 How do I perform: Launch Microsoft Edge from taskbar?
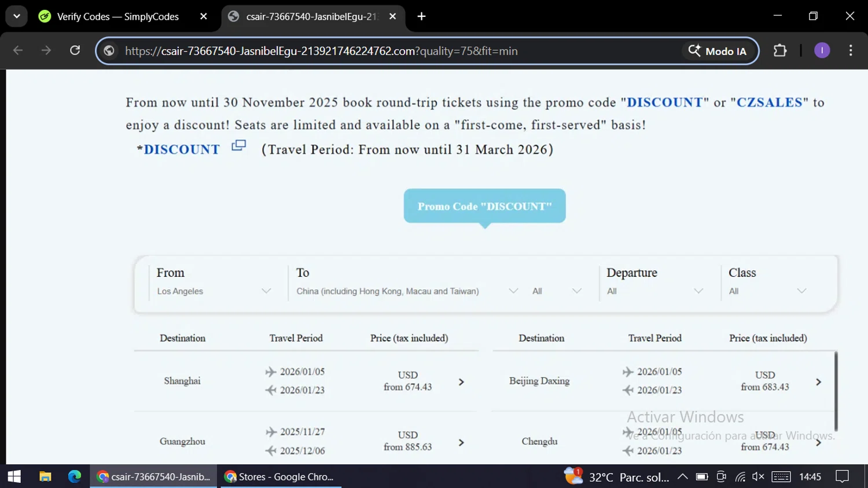(x=75, y=476)
